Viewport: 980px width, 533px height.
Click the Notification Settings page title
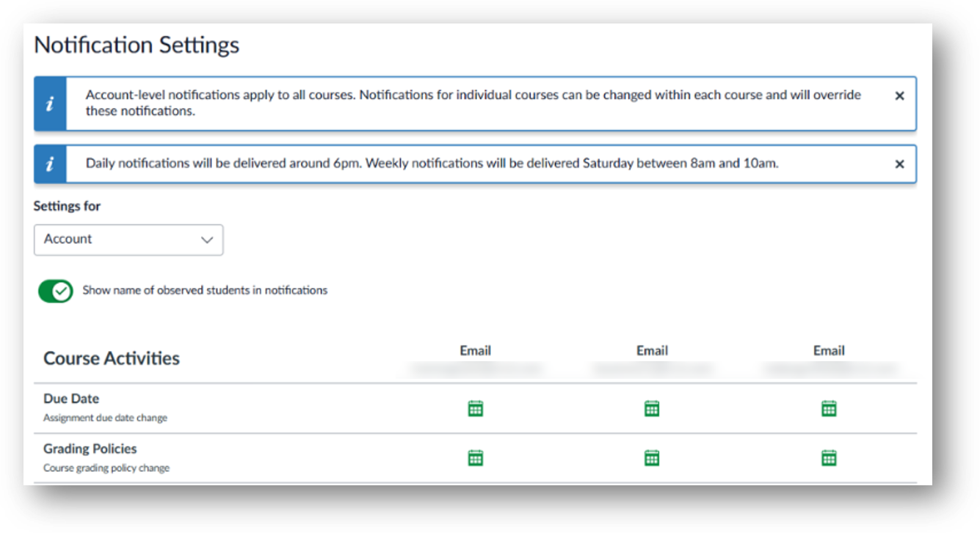pos(137,45)
